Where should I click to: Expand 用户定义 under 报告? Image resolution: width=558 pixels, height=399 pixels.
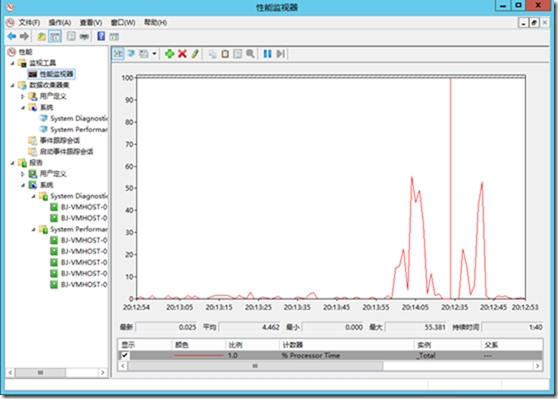23,174
